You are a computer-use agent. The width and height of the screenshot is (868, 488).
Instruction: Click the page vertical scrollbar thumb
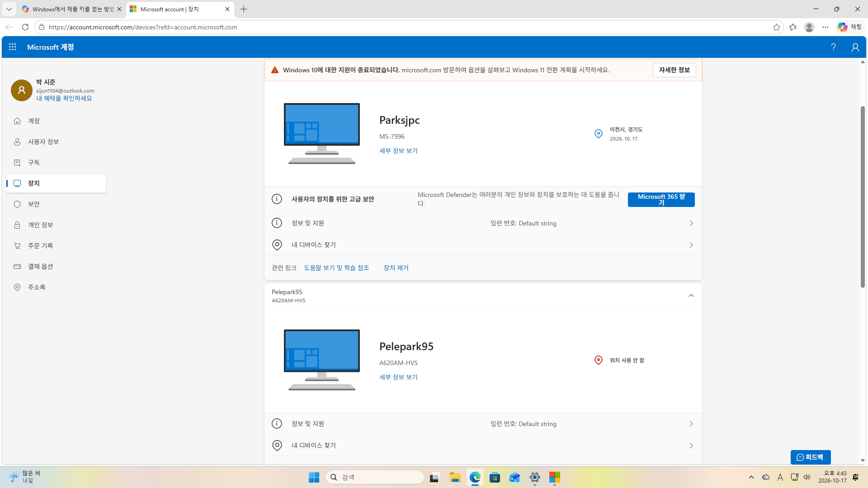pos(863,197)
